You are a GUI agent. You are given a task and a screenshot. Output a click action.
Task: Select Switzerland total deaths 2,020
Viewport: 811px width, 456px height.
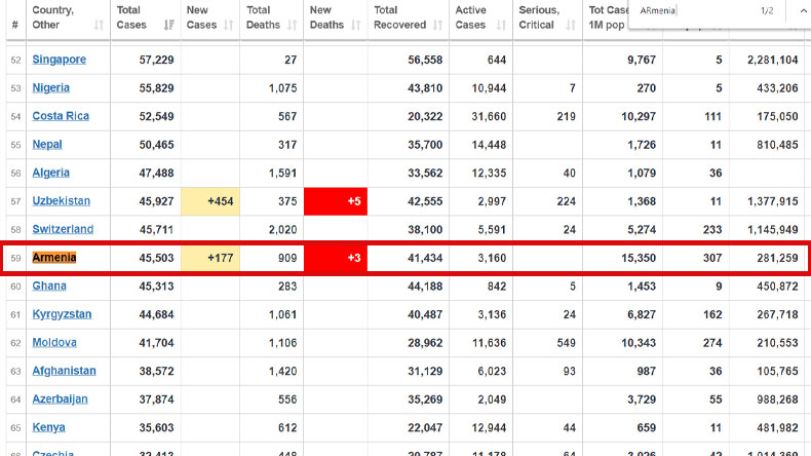pyautogui.click(x=283, y=229)
